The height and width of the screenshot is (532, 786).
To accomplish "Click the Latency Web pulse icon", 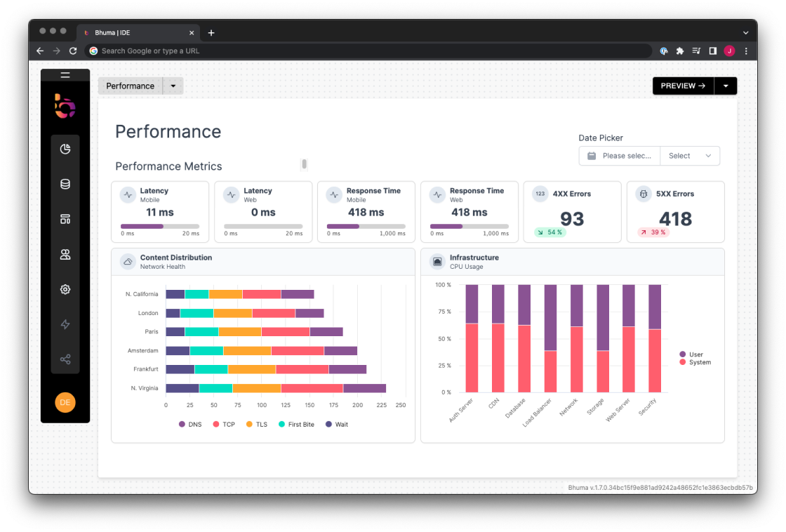I will tap(232, 194).
